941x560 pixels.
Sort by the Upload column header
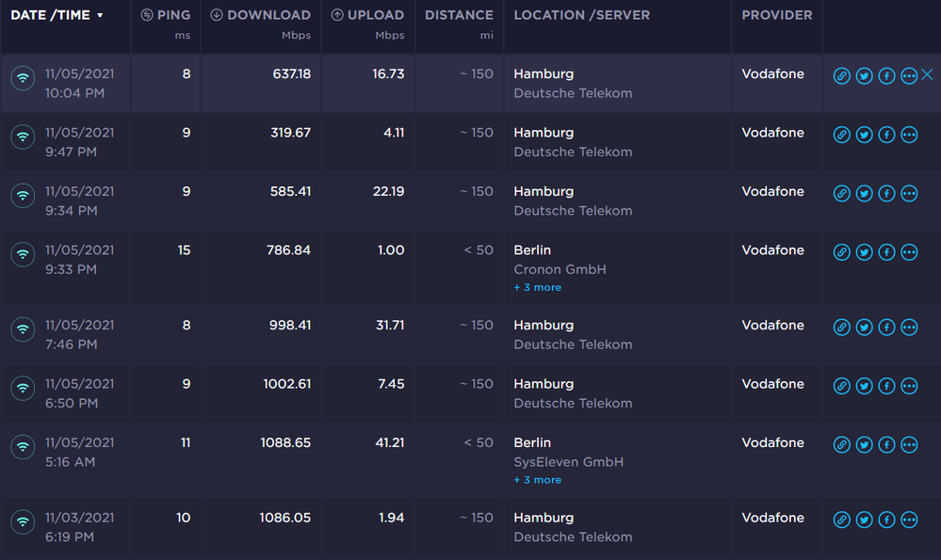367,15
